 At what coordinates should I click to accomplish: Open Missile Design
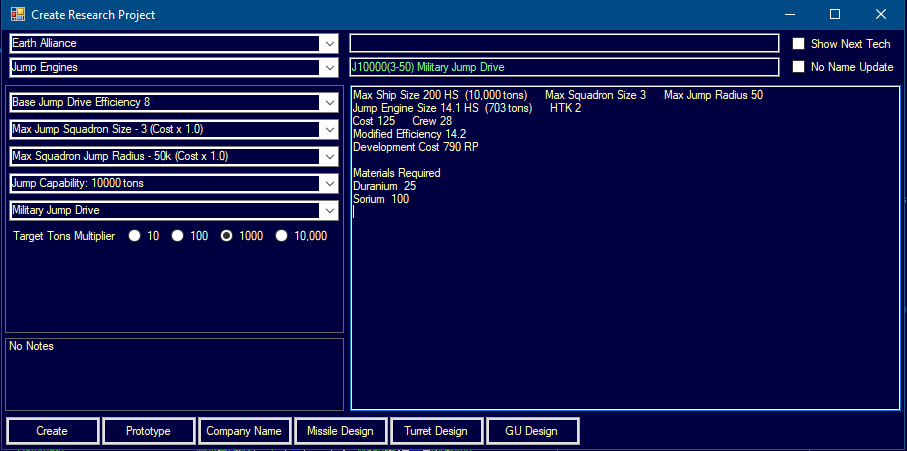340,431
